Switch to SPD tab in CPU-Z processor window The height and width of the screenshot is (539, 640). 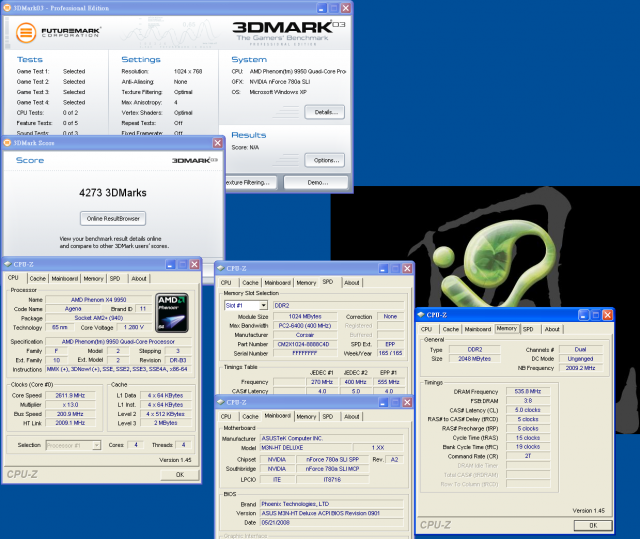coord(115,279)
